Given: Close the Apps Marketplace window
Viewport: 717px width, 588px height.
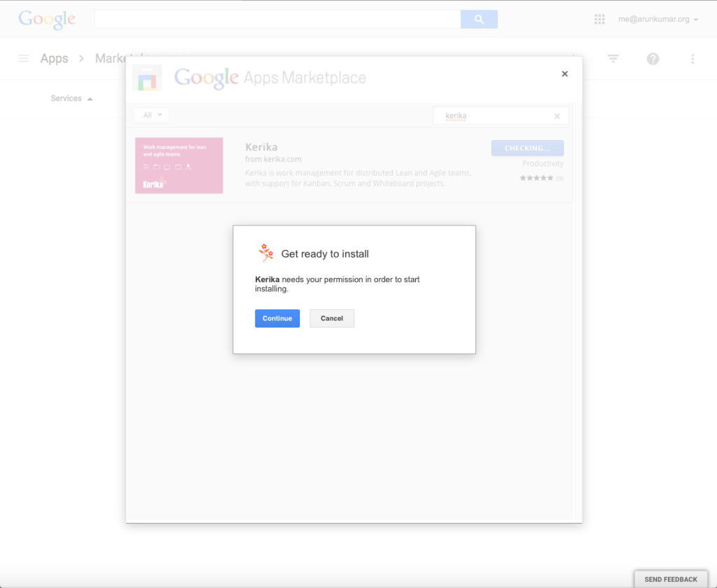Looking at the screenshot, I should [x=565, y=73].
